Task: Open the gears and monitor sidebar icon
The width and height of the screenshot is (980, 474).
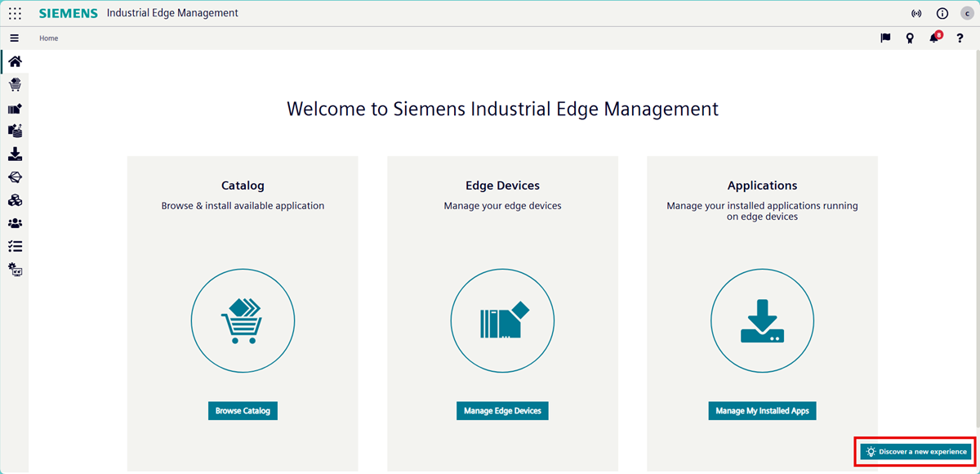Action: pos(15,269)
